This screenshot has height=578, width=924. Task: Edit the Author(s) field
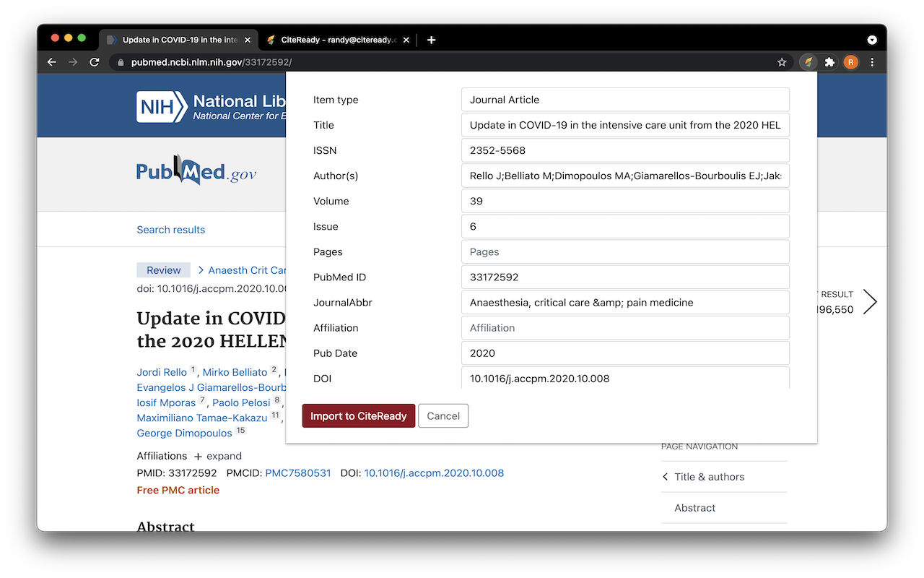pos(625,176)
